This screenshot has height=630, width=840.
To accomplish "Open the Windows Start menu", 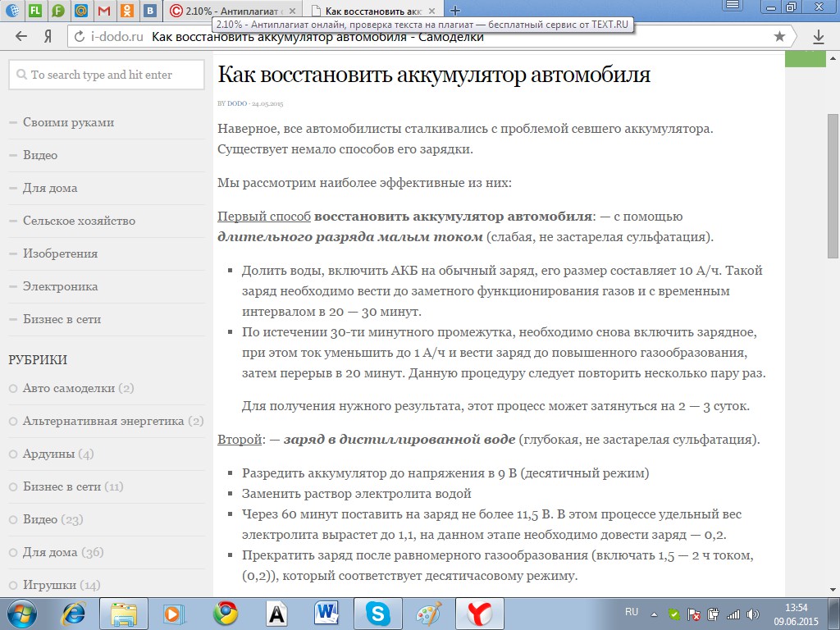I will (21, 614).
